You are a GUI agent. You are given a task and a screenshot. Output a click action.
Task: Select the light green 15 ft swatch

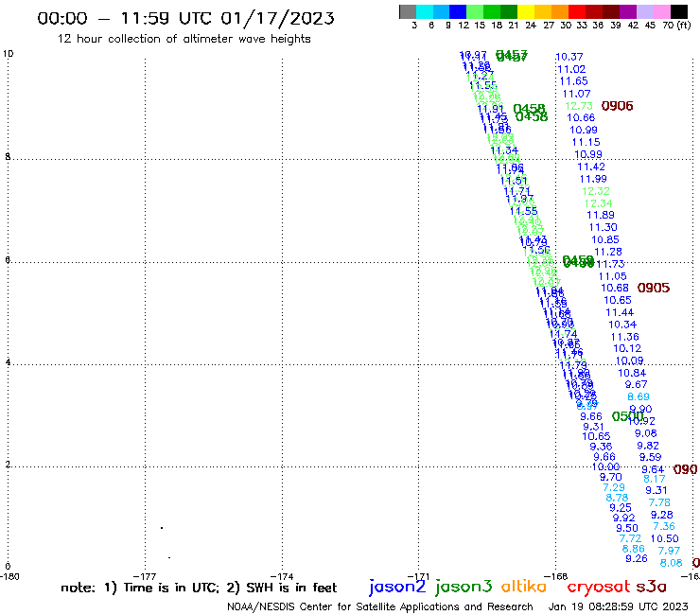tap(475, 11)
